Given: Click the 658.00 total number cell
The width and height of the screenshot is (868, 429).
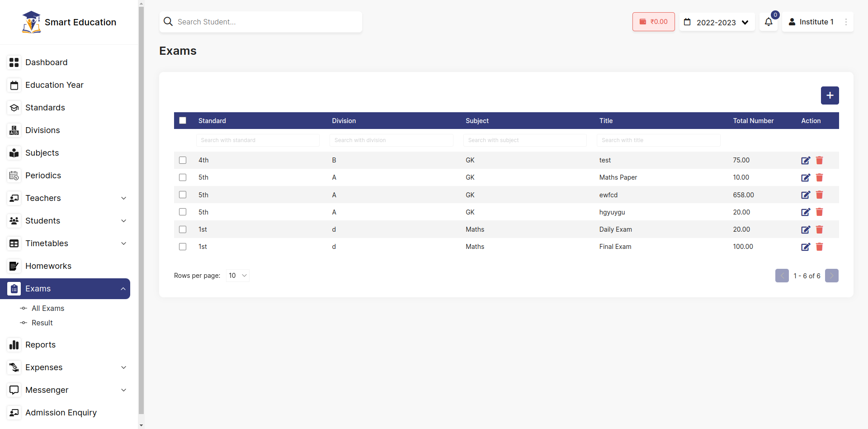Looking at the screenshot, I should coord(744,195).
